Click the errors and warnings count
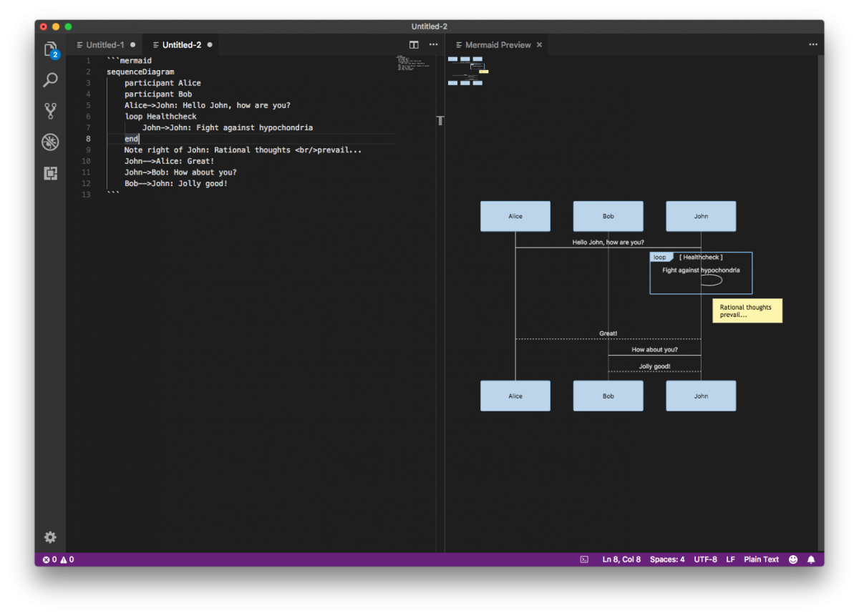 pyautogui.click(x=58, y=559)
